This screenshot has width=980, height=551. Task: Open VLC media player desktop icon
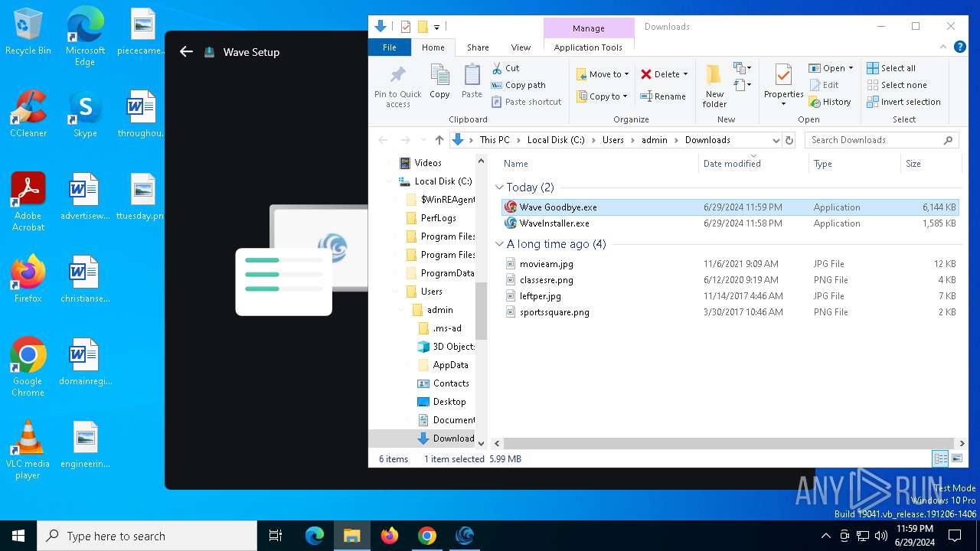pyautogui.click(x=28, y=450)
